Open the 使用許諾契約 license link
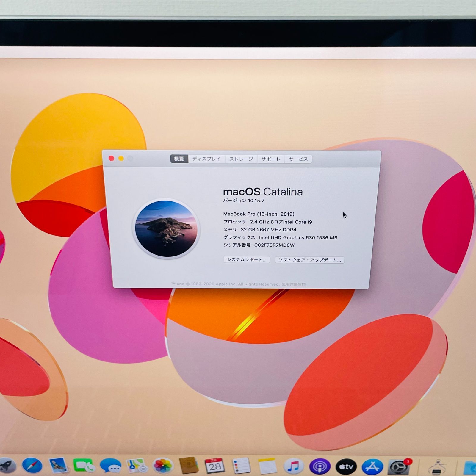Viewport: 476px width, 476px height. pyautogui.click(x=293, y=284)
